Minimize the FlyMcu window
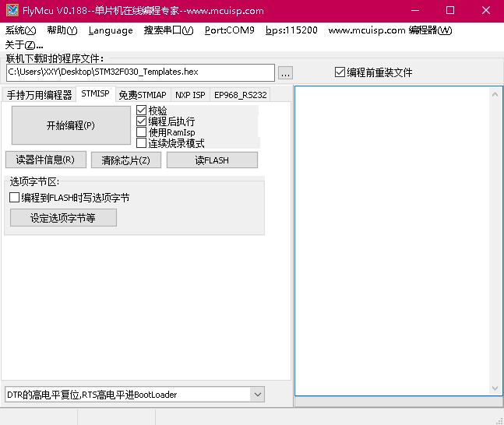The width and height of the screenshot is (504, 425). [x=415, y=10]
